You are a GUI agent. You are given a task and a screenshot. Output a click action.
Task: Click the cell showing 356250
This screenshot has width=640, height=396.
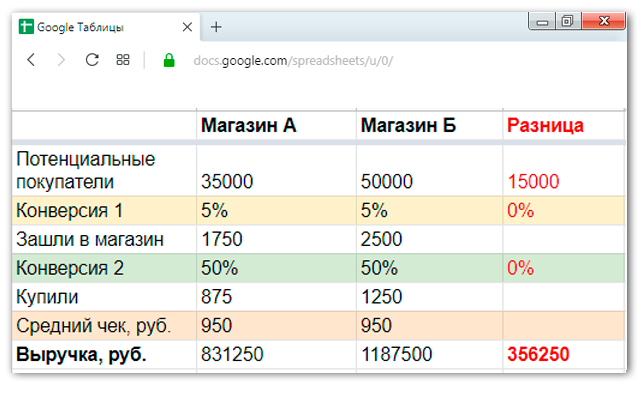point(564,354)
